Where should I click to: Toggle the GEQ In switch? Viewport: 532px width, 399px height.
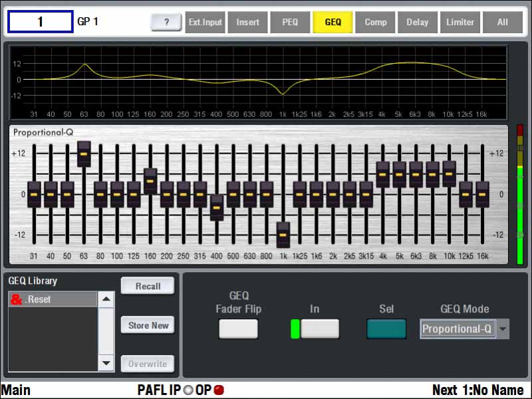[x=319, y=329]
